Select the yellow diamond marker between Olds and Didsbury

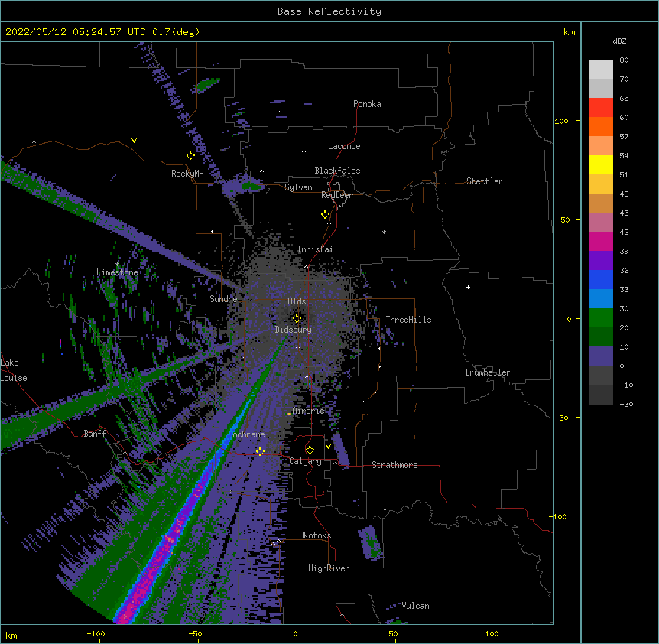tap(297, 319)
